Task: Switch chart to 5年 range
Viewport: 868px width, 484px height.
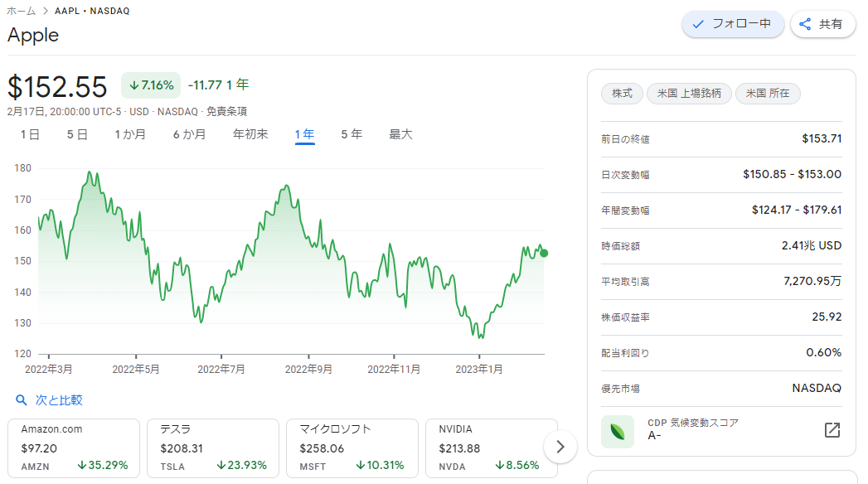Action: 352,134
